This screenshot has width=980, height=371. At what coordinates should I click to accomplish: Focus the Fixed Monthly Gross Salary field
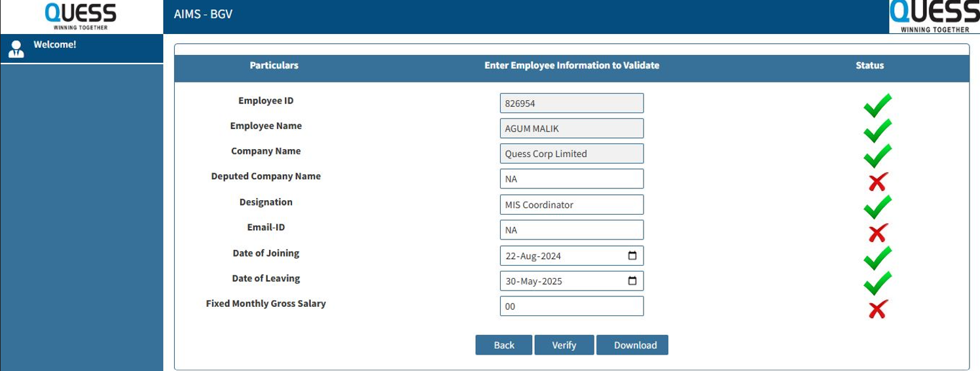tap(571, 306)
